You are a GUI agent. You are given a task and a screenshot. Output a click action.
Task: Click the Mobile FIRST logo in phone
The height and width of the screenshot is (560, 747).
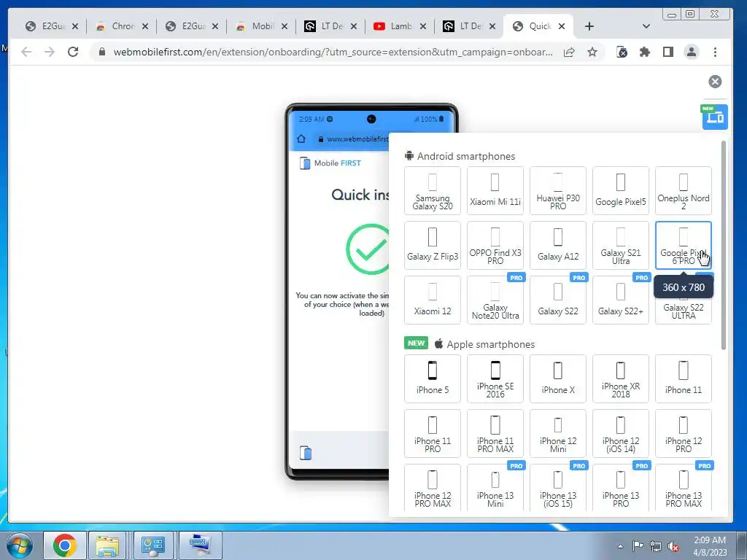[330, 163]
